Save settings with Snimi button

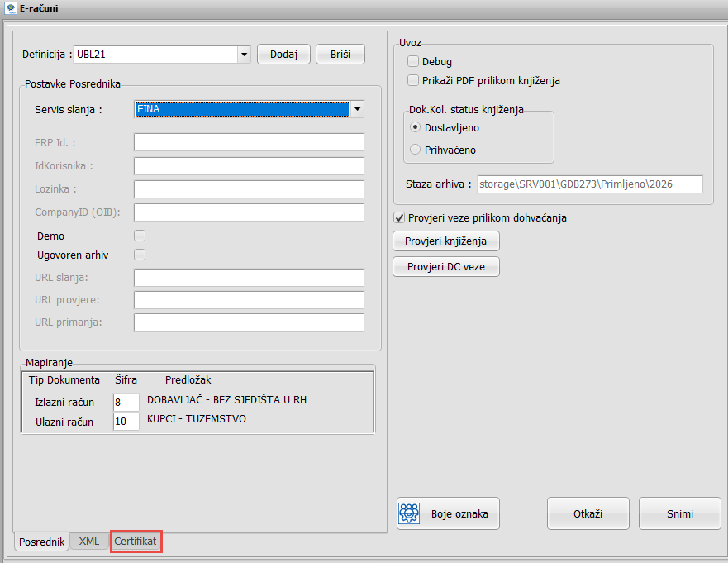point(680,513)
